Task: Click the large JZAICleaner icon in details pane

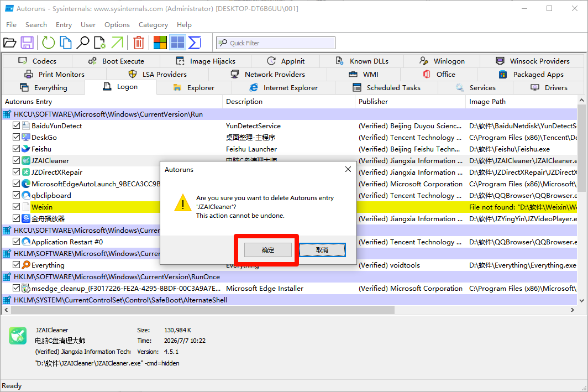Action: [18, 336]
